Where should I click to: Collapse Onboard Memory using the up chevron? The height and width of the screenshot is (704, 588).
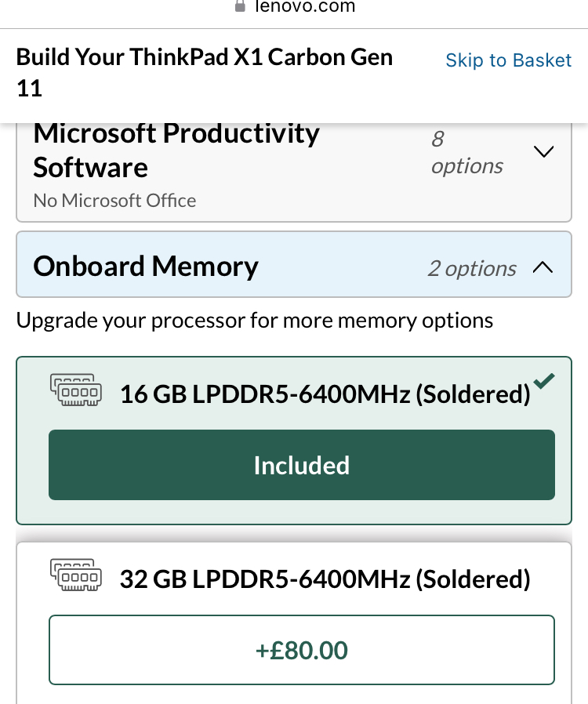pos(543,267)
